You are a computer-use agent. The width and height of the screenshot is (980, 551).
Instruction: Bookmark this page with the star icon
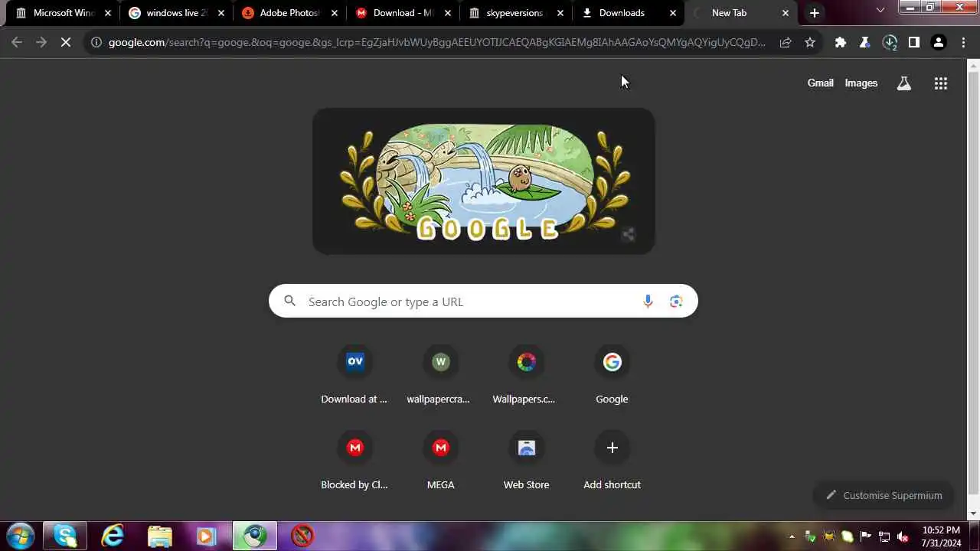tap(810, 42)
